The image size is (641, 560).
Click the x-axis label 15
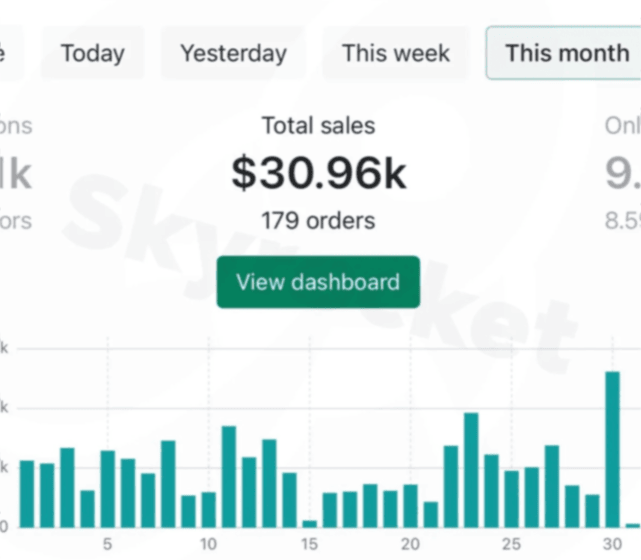point(309,545)
